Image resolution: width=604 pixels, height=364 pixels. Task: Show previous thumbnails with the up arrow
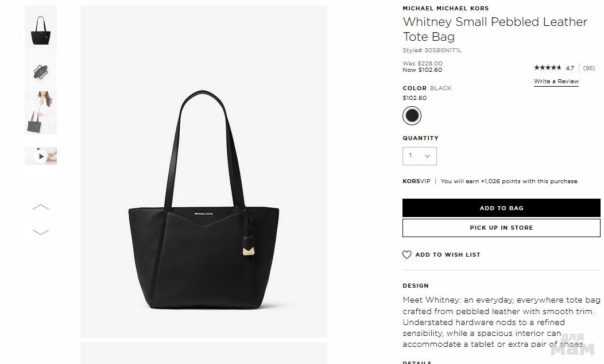(x=41, y=207)
